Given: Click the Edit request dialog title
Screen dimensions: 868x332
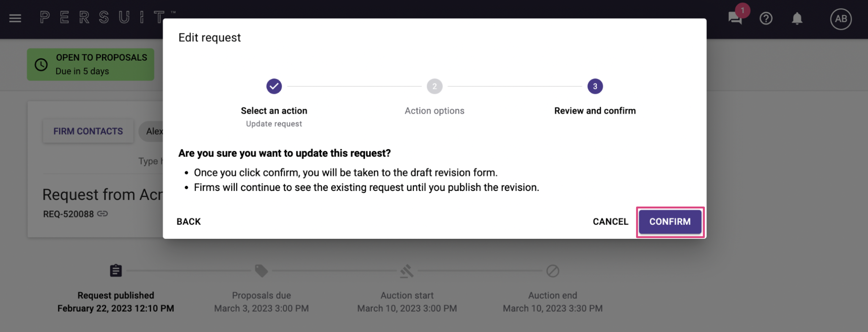Looking at the screenshot, I should click(209, 38).
